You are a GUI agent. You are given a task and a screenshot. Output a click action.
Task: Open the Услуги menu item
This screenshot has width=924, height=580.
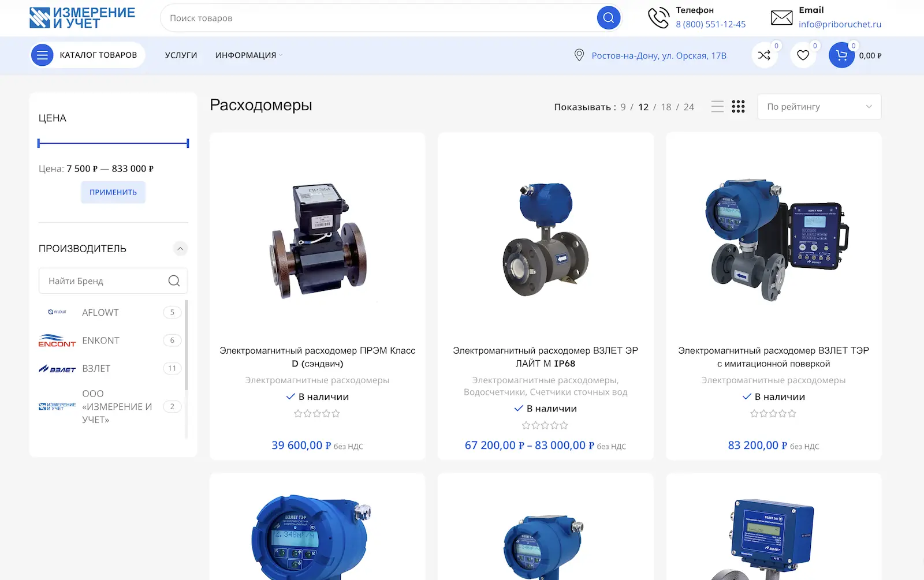(181, 55)
